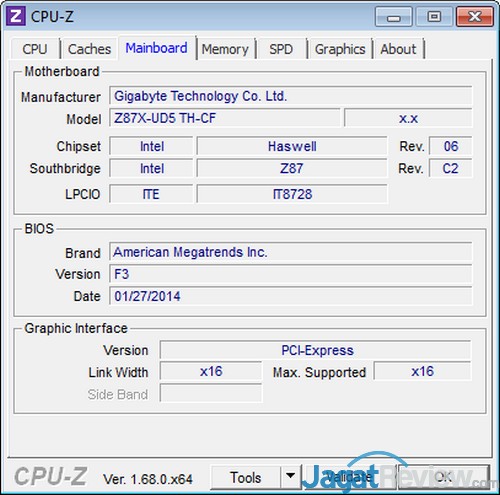This screenshot has height=495, width=500.
Task: Click the Southbridge label
Action: click(65, 168)
